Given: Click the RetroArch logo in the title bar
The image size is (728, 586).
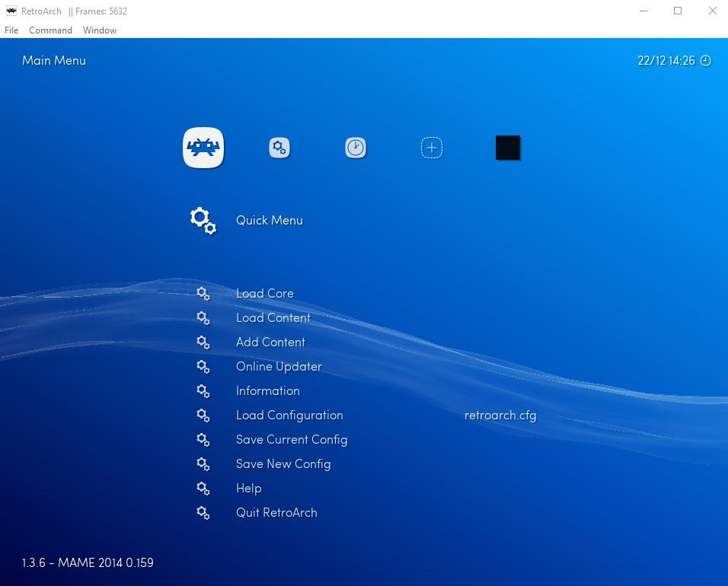Looking at the screenshot, I should coord(11,11).
